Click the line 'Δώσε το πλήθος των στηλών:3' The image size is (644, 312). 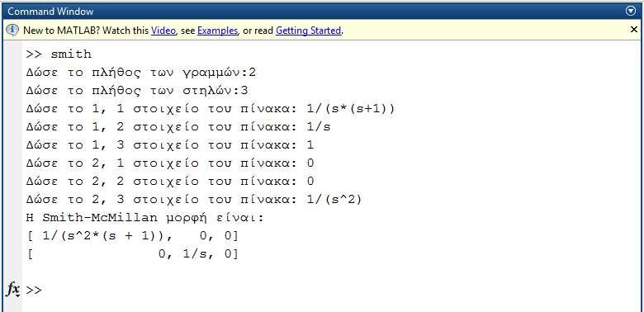[137, 91]
